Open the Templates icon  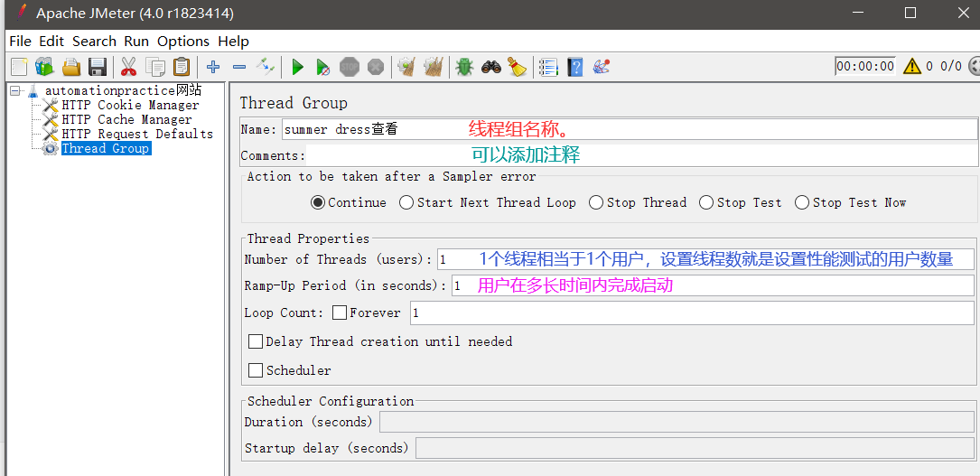click(x=45, y=66)
